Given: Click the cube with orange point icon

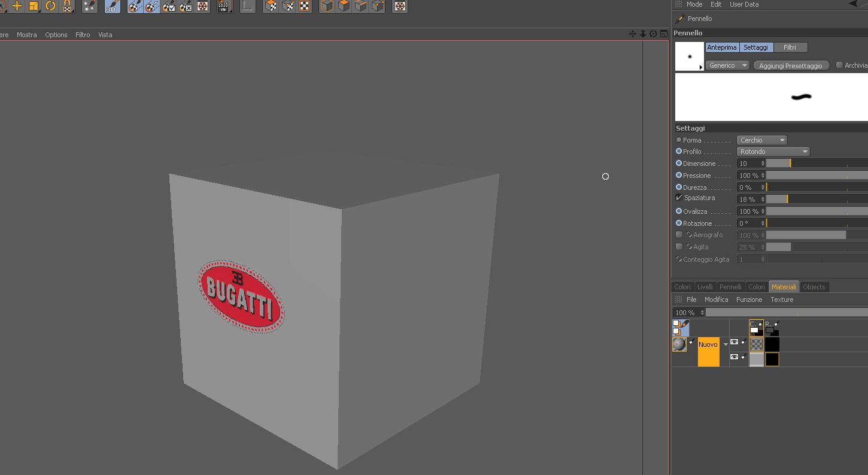Looking at the screenshot, I should 377,6.
